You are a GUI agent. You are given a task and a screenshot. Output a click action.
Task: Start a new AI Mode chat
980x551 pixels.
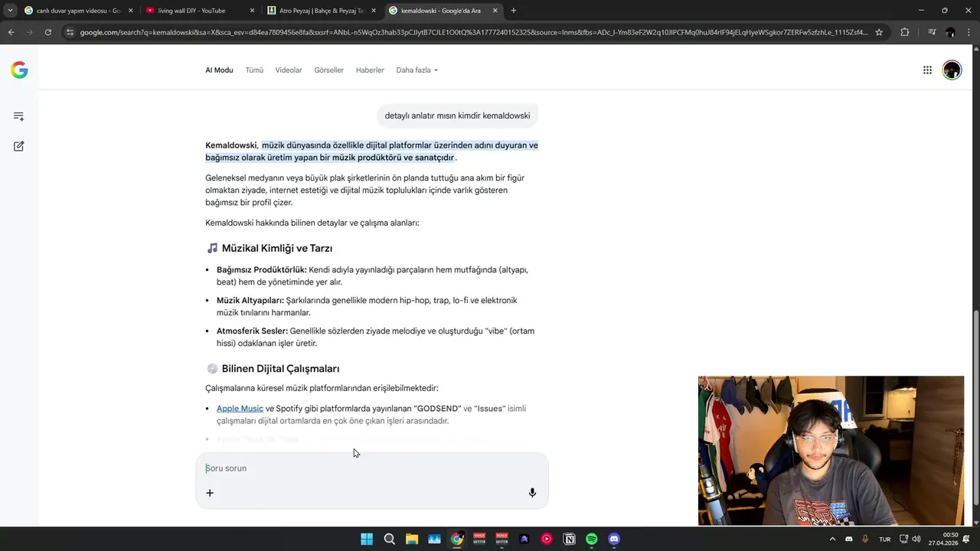tap(19, 146)
